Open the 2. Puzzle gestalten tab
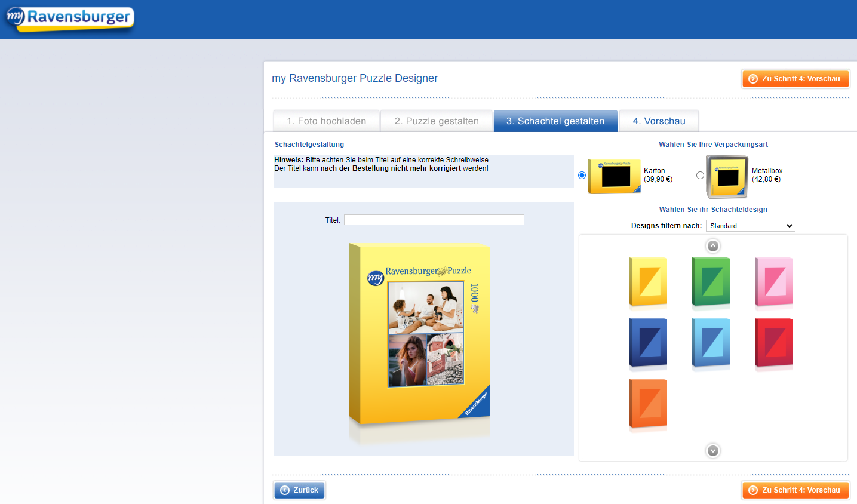 [437, 121]
